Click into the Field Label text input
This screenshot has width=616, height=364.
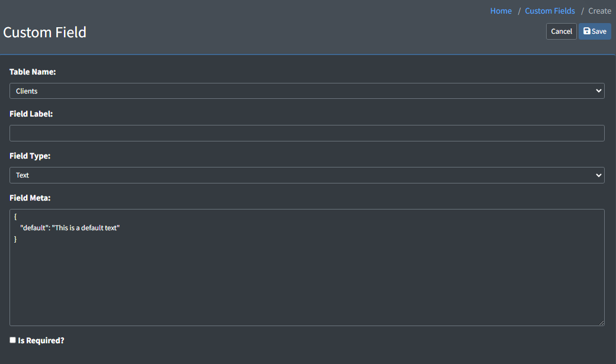pos(307,133)
